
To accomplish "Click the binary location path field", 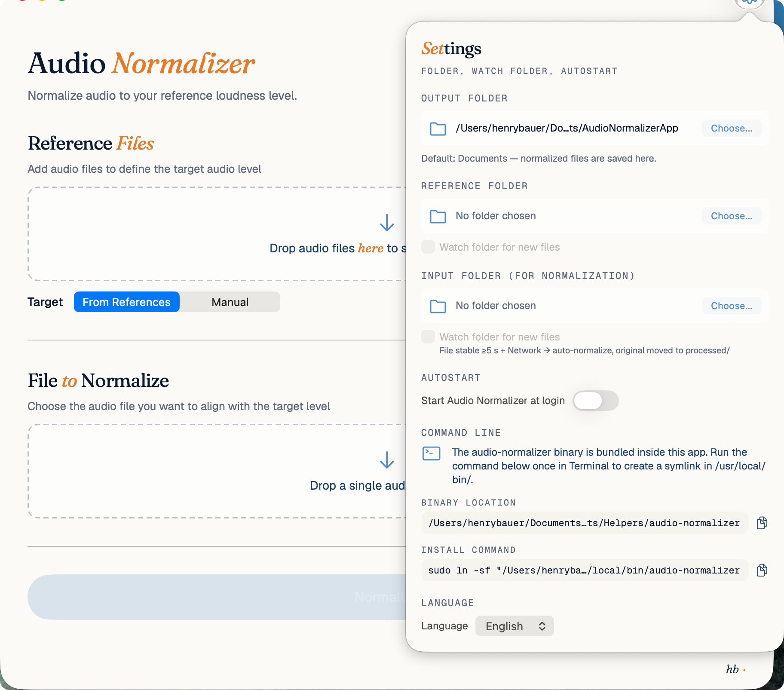I will pos(585,523).
